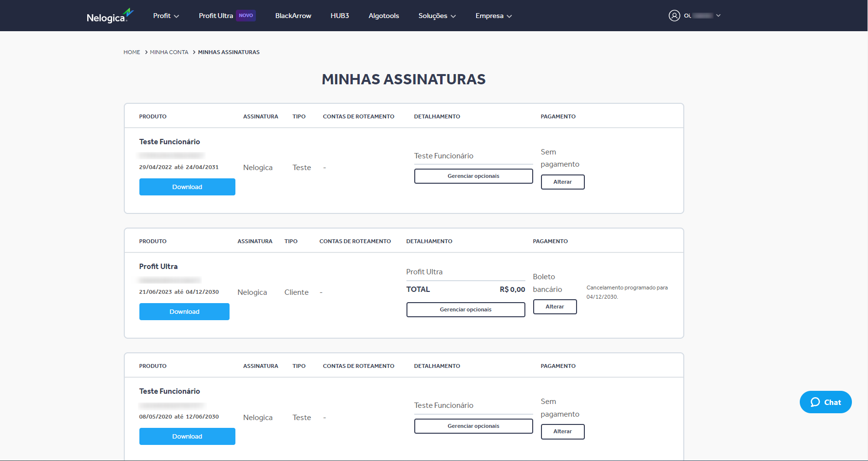The image size is (868, 461).
Task: Open the Chat bubble widget
Action: 826,402
